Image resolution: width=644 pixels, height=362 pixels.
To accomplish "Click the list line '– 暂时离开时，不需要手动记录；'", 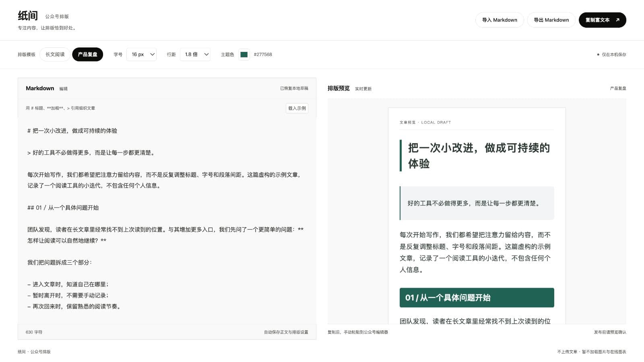I will tap(68, 295).
